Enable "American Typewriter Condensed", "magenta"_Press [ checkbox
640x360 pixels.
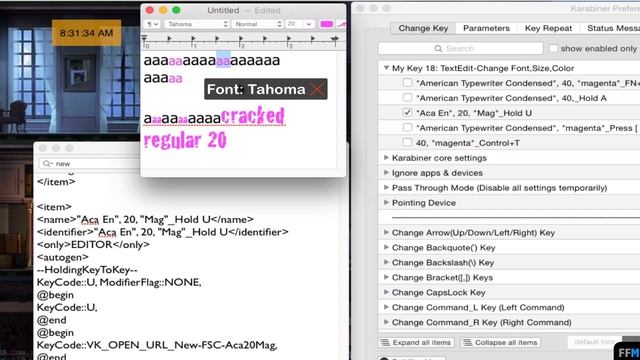[x=407, y=128]
